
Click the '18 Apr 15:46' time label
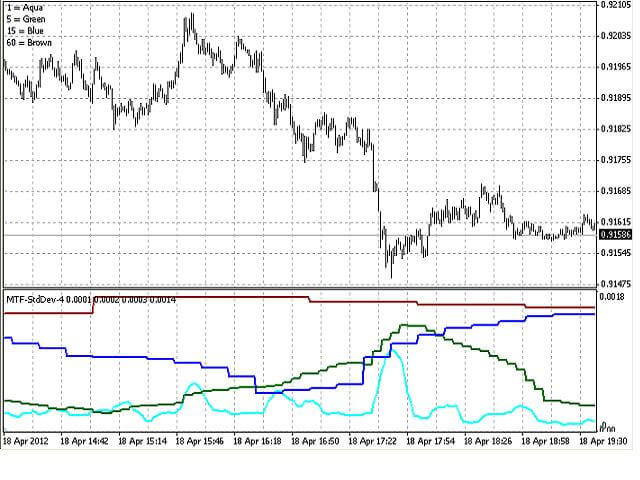click(200, 441)
